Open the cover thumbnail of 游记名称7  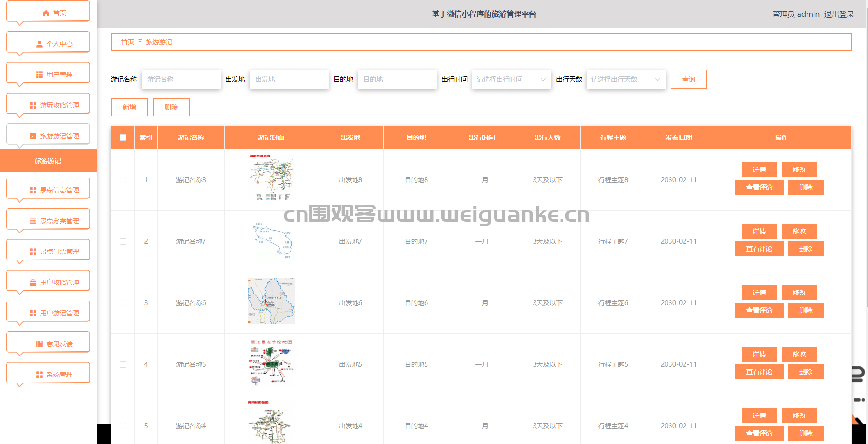(x=271, y=241)
